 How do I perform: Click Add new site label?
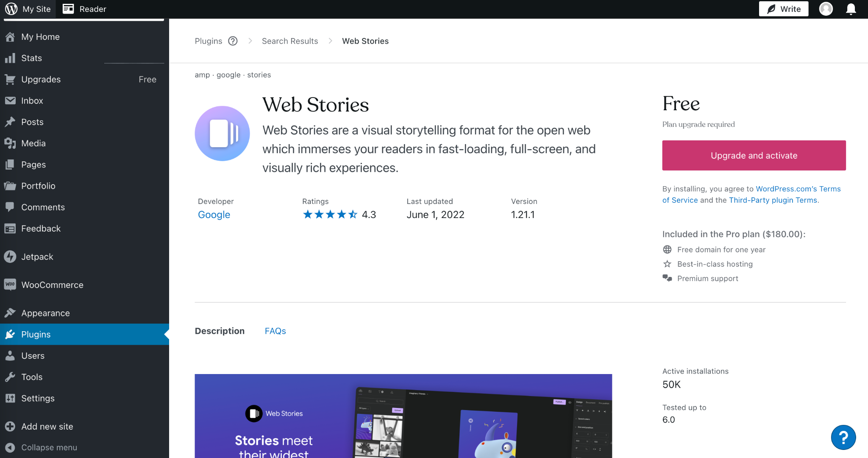coord(47,427)
